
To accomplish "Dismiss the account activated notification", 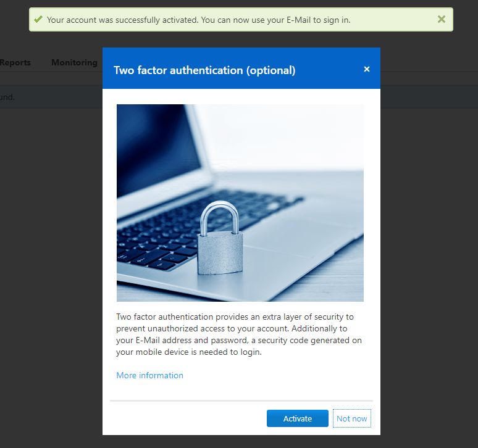I will (x=441, y=19).
